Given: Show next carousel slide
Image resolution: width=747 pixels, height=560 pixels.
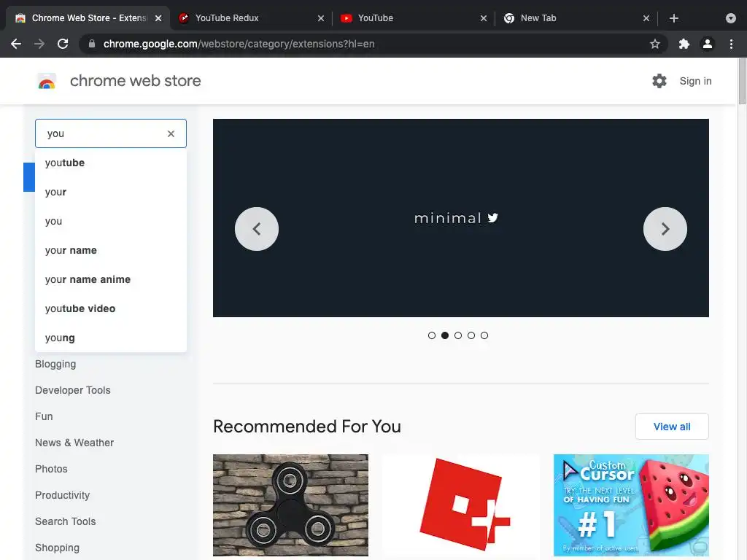Looking at the screenshot, I should pyautogui.click(x=665, y=229).
